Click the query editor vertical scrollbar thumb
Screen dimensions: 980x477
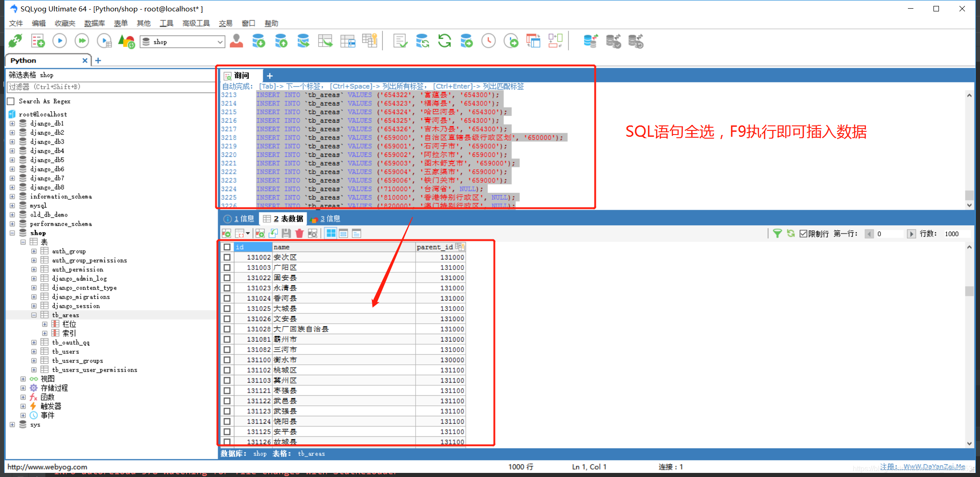click(970, 195)
